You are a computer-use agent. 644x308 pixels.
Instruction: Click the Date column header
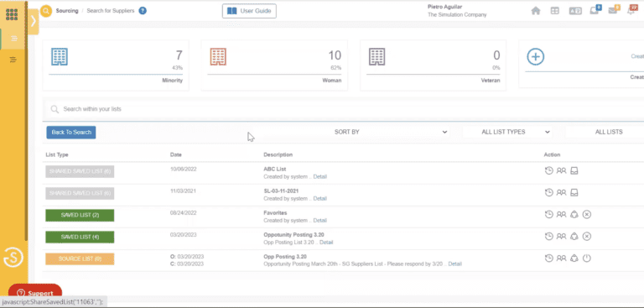(176, 155)
